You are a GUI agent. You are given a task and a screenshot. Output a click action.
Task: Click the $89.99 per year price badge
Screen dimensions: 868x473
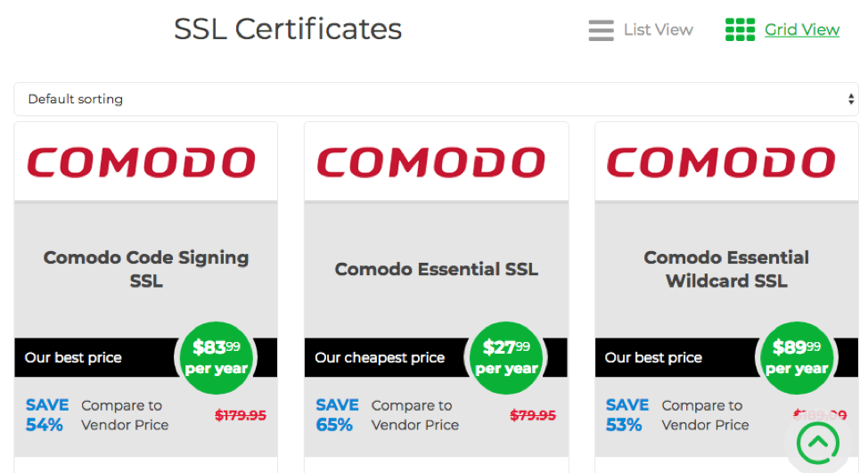pos(797,358)
